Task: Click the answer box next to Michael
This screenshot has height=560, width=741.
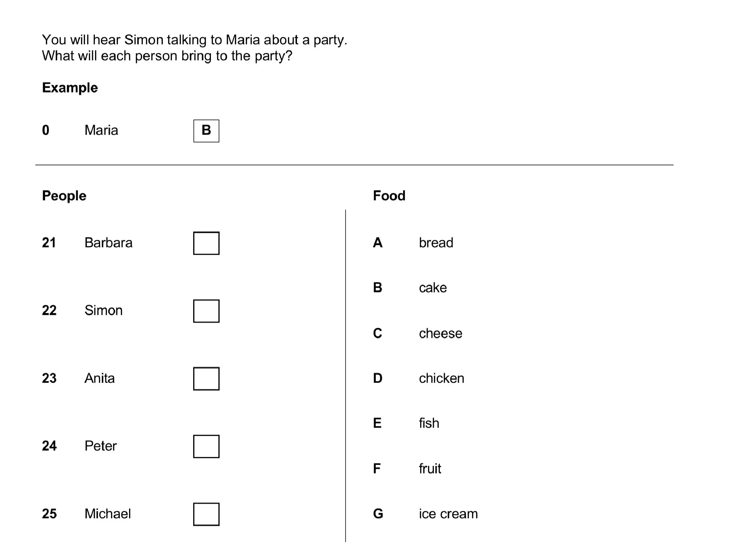Action: [206, 514]
